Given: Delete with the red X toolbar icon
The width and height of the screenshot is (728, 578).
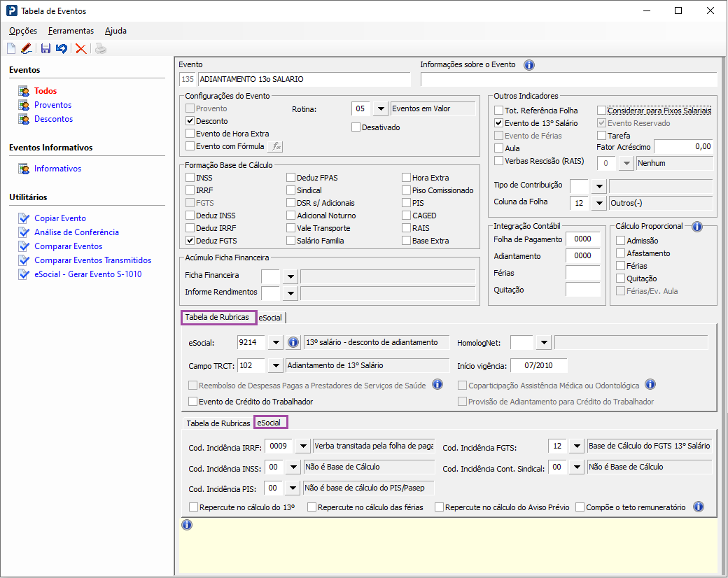Looking at the screenshot, I should pyautogui.click(x=80, y=48).
